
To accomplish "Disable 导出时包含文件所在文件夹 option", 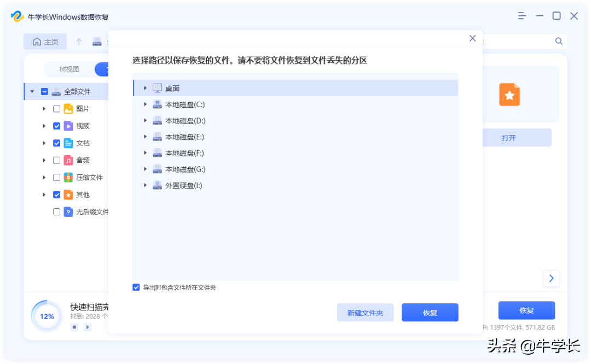I will tap(136, 287).
